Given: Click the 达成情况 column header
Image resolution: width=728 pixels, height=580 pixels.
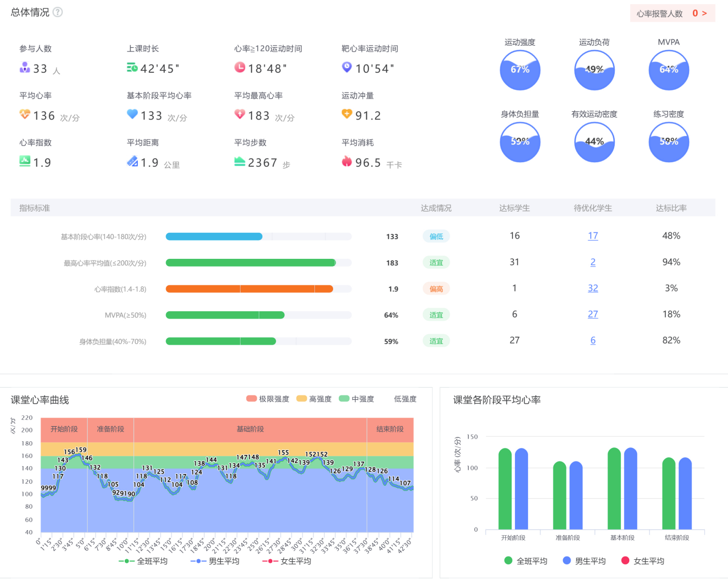Looking at the screenshot, I should (436, 208).
